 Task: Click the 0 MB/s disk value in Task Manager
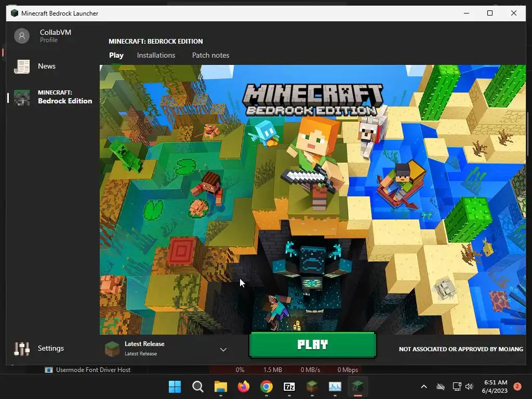[x=310, y=370]
